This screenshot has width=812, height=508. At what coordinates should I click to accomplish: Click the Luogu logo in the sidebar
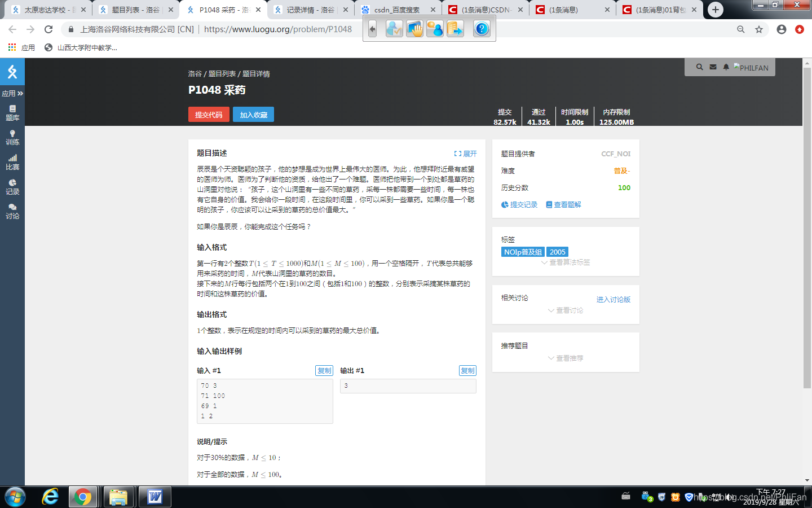pos(12,72)
